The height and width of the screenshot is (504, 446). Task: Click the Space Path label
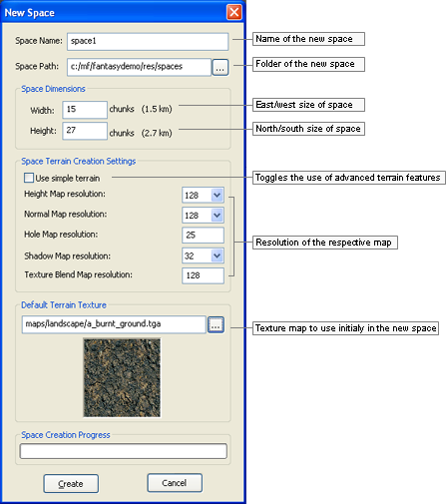click(x=37, y=66)
